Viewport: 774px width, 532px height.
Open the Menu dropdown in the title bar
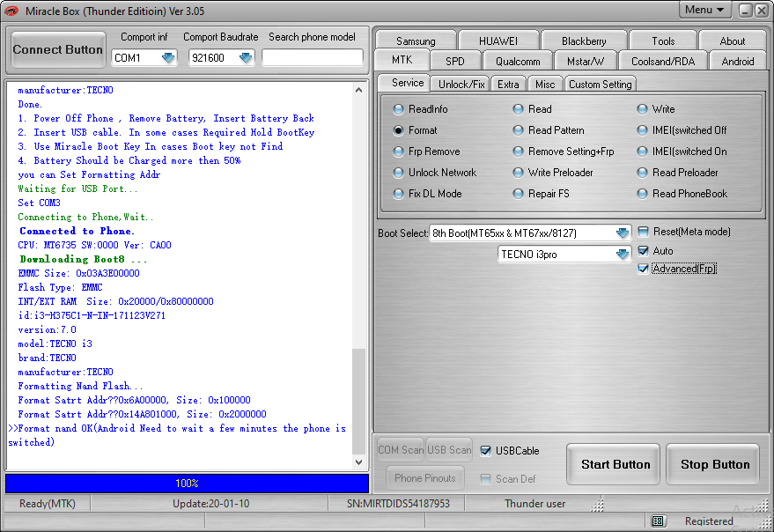704,10
